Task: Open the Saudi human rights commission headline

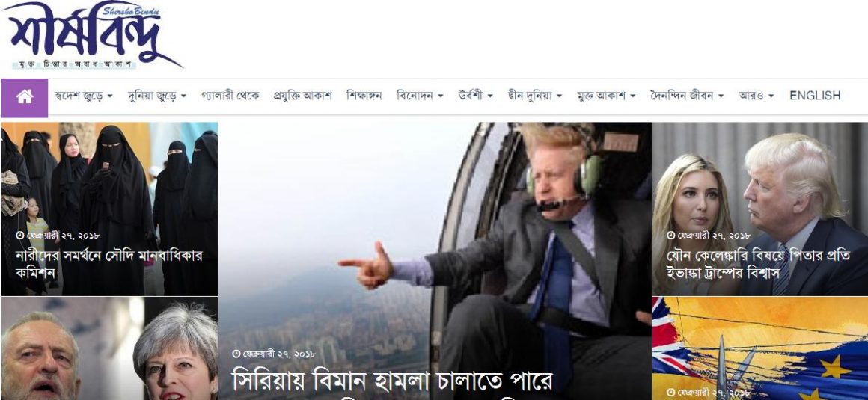Action: [x=109, y=264]
